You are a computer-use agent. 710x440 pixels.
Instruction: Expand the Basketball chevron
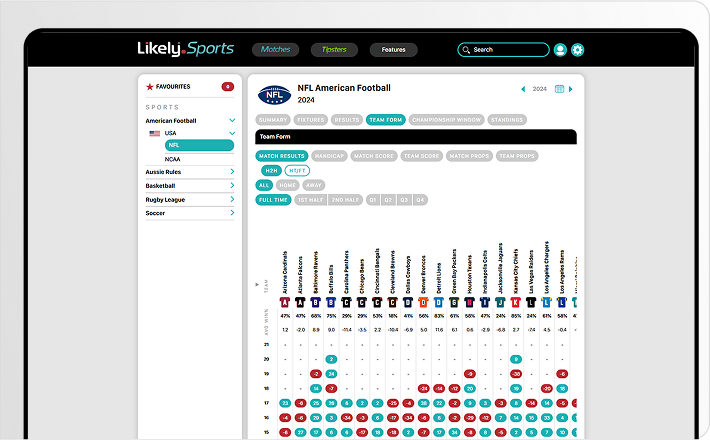click(x=232, y=186)
